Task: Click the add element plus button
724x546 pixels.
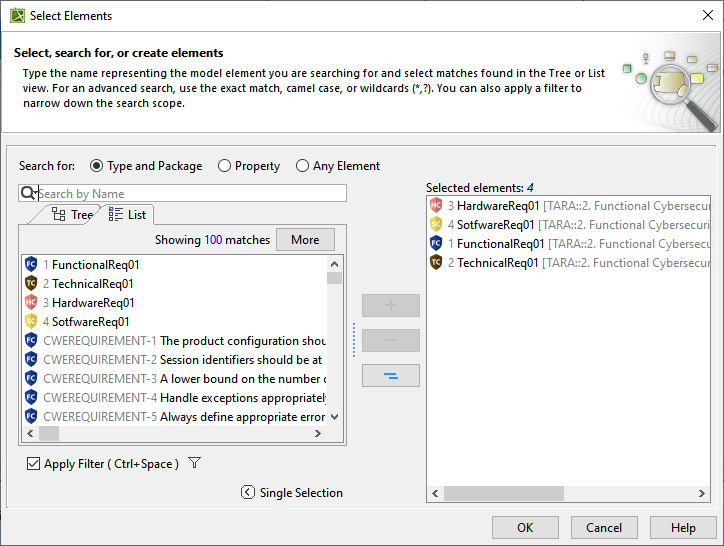Action: click(x=390, y=305)
